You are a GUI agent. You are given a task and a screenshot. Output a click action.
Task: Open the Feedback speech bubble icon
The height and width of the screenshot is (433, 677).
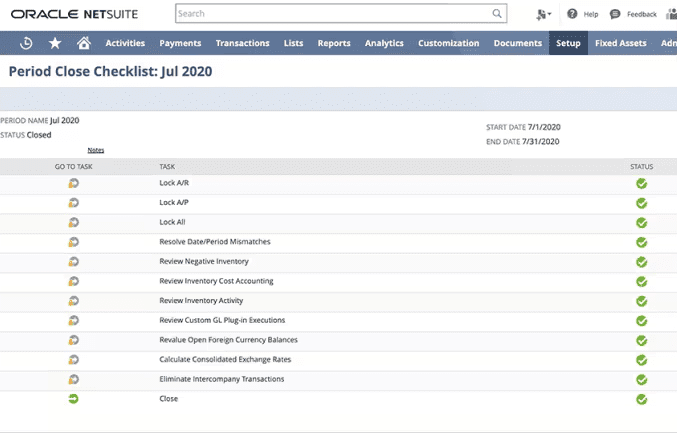(615, 14)
